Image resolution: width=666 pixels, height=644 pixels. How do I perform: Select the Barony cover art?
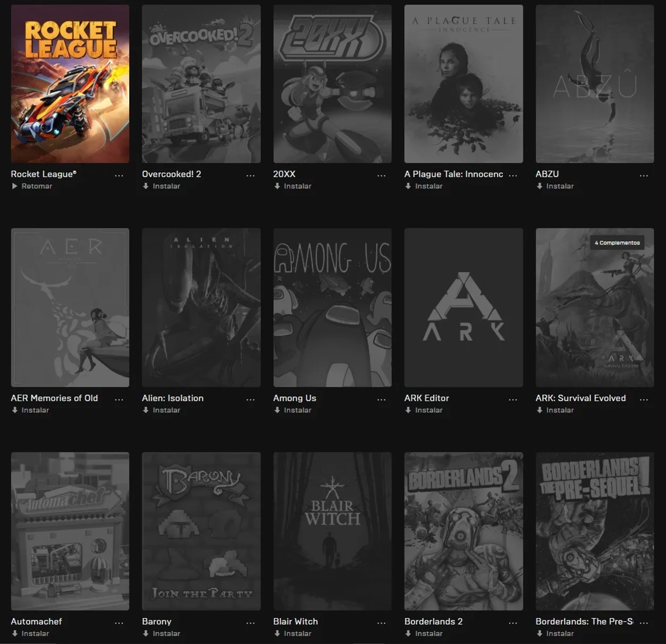tap(201, 531)
